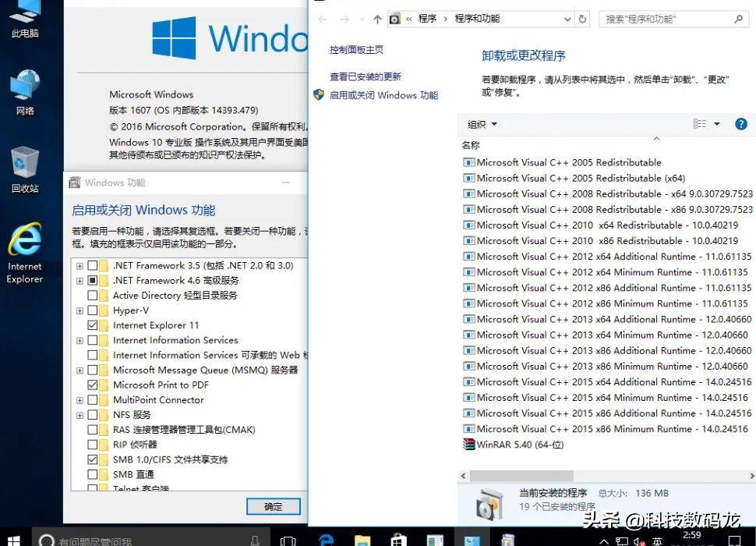Sort the list by 名称 column header
Screen dimensions: 756x546
point(471,145)
